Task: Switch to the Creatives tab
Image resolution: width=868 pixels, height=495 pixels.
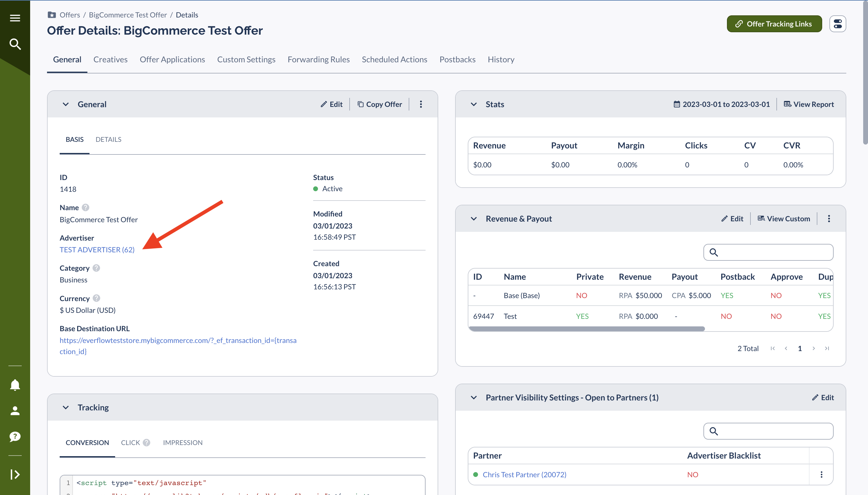Action: coord(111,60)
